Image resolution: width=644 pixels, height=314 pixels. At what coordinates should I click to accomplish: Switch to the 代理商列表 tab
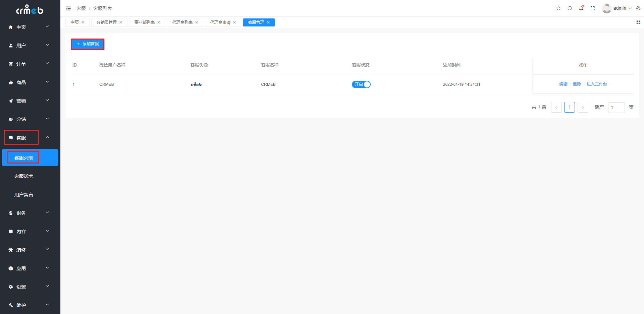coord(182,22)
